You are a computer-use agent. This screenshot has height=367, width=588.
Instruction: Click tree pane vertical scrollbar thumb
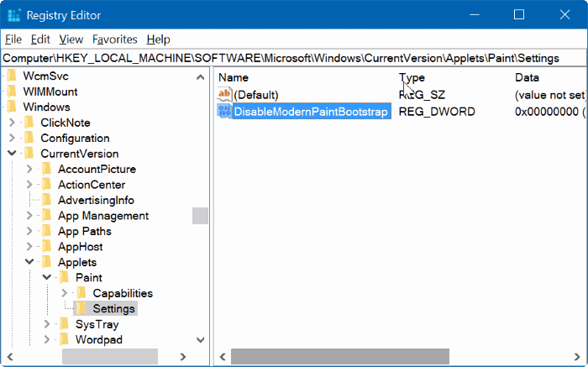click(x=200, y=216)
